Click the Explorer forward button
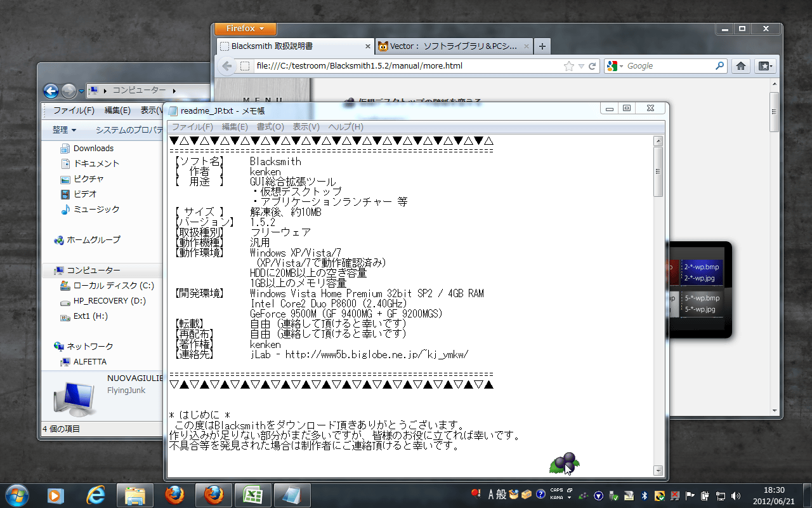 [69, 91]
